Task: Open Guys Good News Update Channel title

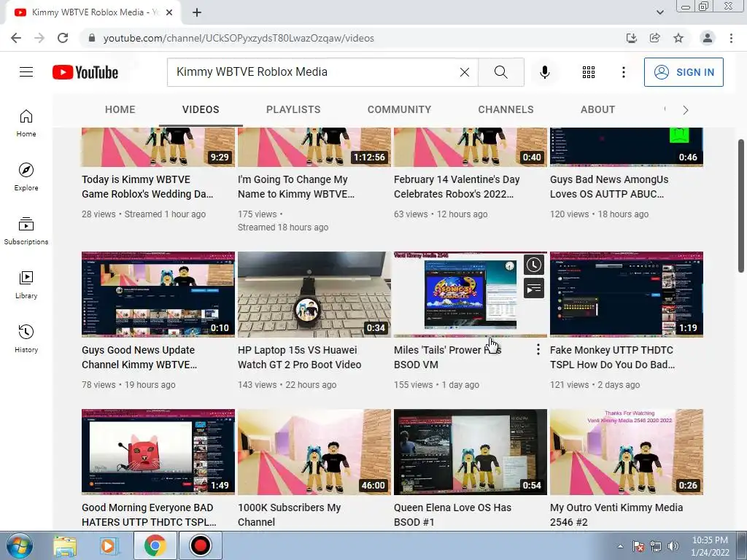Action: (139, 357)
